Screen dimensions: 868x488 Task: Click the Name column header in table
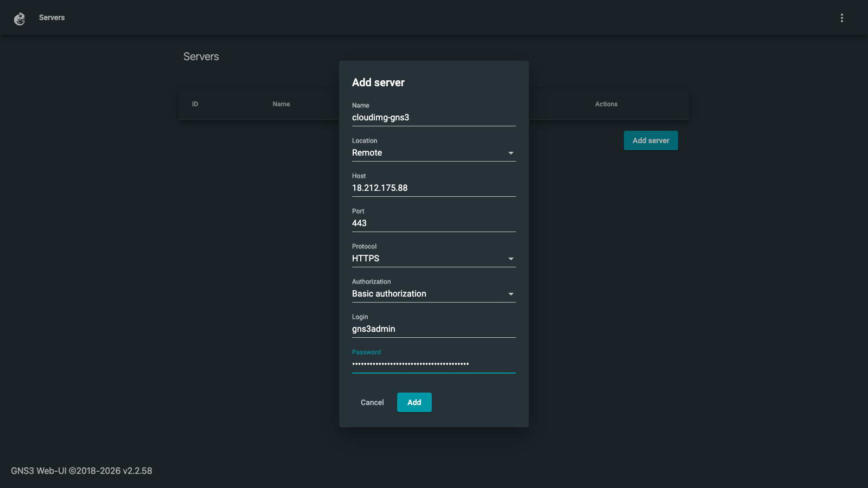click(281, 104)
